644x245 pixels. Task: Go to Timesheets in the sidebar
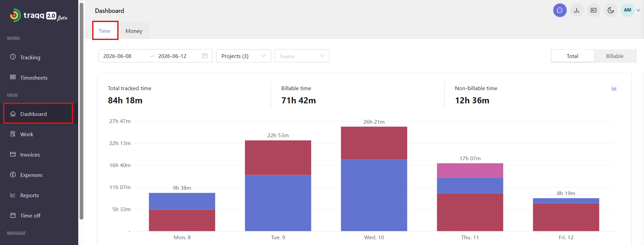(x=34, y=78)
